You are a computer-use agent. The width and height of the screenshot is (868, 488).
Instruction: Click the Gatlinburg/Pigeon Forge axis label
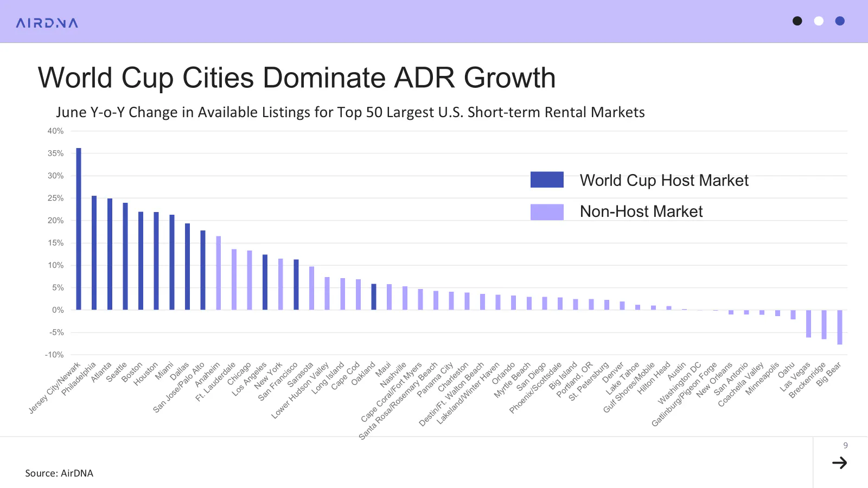[684, 394]
